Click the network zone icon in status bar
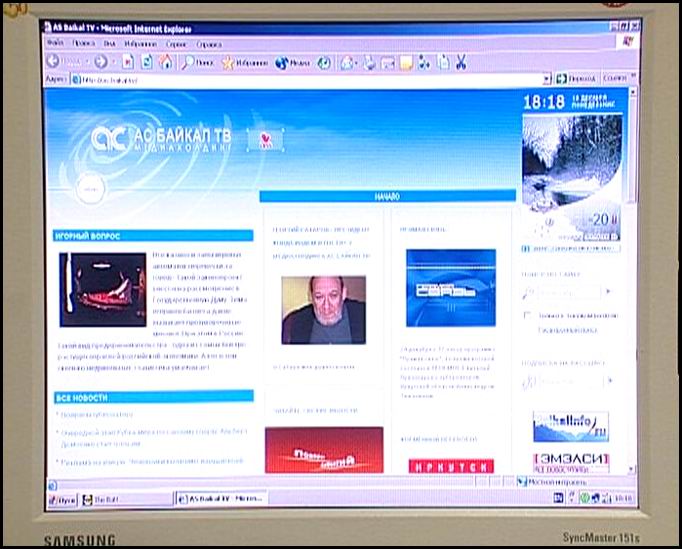 (x=522, y=482)
